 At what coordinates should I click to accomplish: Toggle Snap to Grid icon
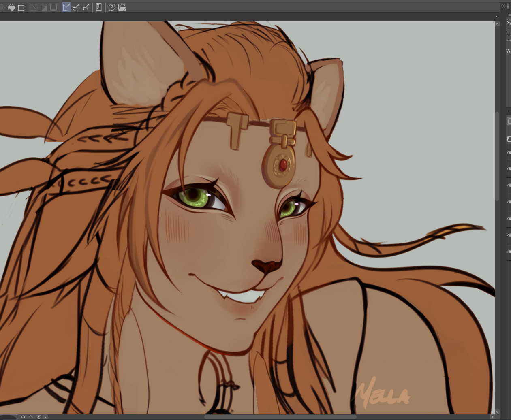point(86,7)
